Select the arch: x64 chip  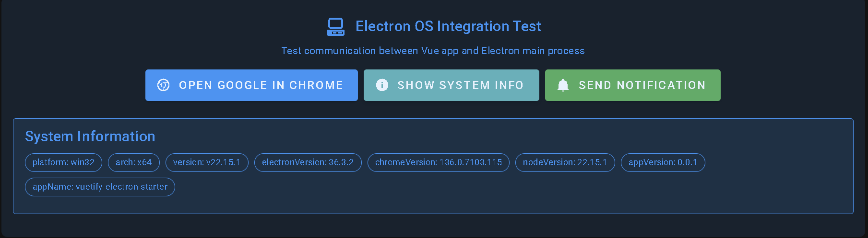point(133,162)
